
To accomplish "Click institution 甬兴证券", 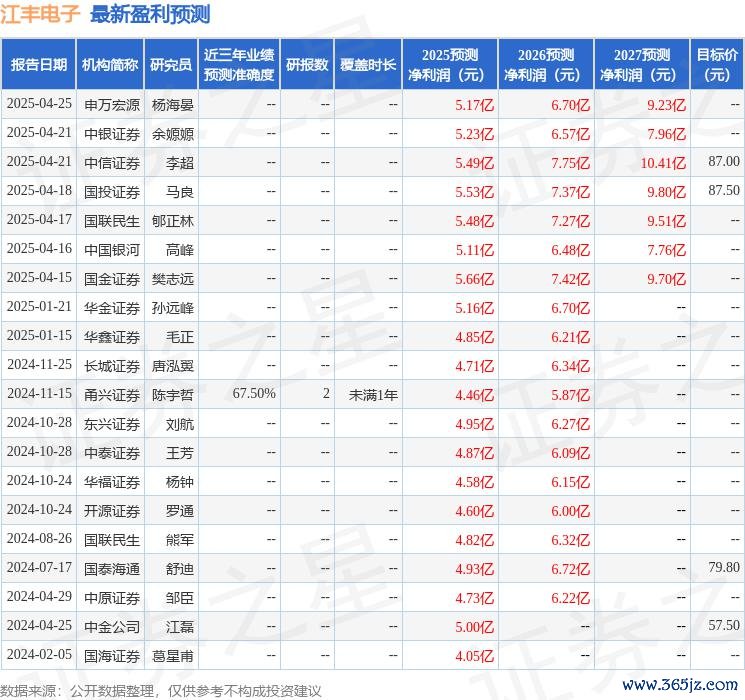I will point(112,395).
